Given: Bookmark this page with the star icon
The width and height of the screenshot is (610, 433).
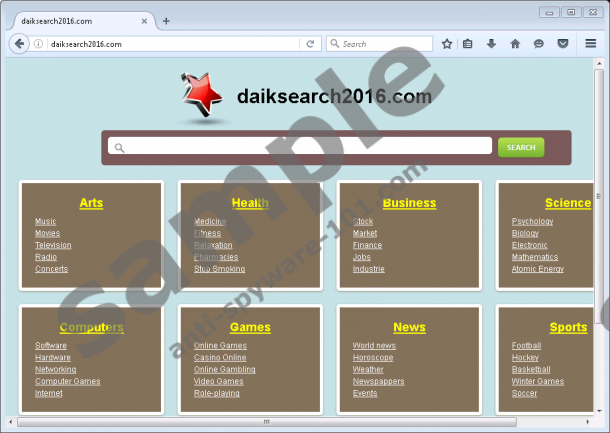Looking at the screenshot, I should [x=447, y=44].
